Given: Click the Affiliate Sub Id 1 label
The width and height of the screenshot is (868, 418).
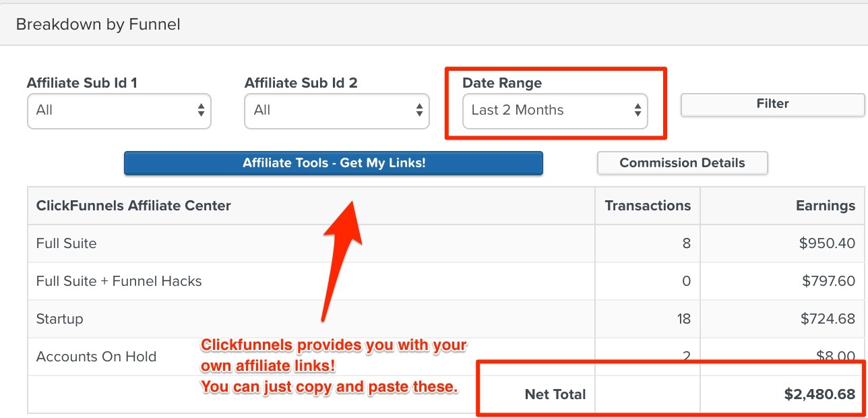Looking at the screenshot, I should coord(82,83).
